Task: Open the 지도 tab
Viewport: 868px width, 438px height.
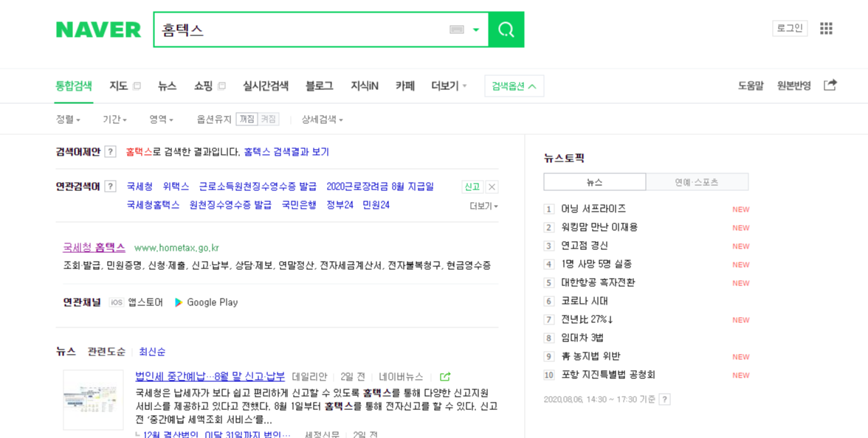Action: click(x=118, y=86)
